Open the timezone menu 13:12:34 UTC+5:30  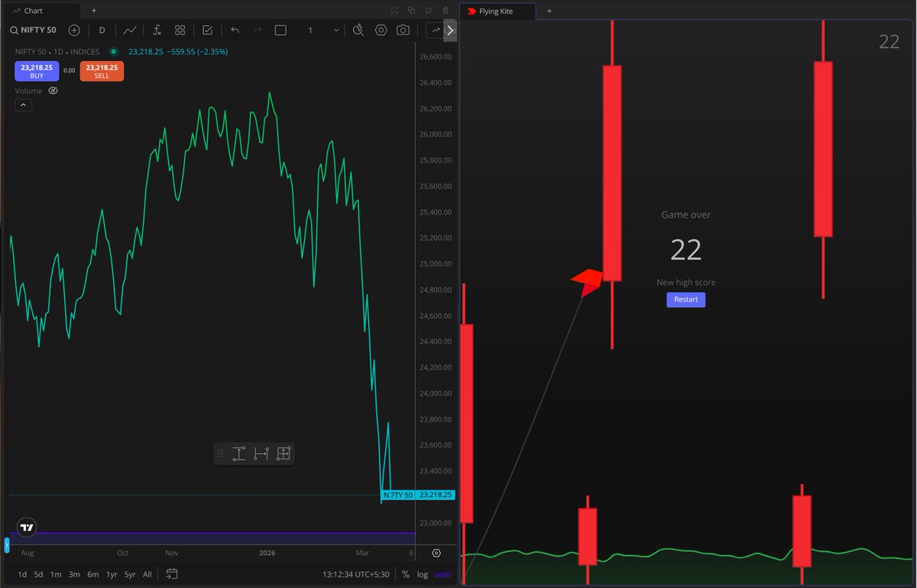pos(358,574)
